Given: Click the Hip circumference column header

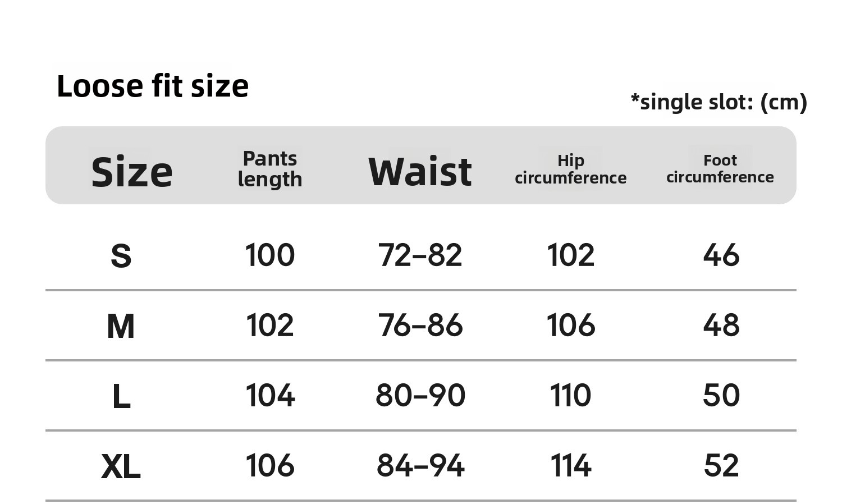Looking at the screenshot, I should click(x=570, y=169).
